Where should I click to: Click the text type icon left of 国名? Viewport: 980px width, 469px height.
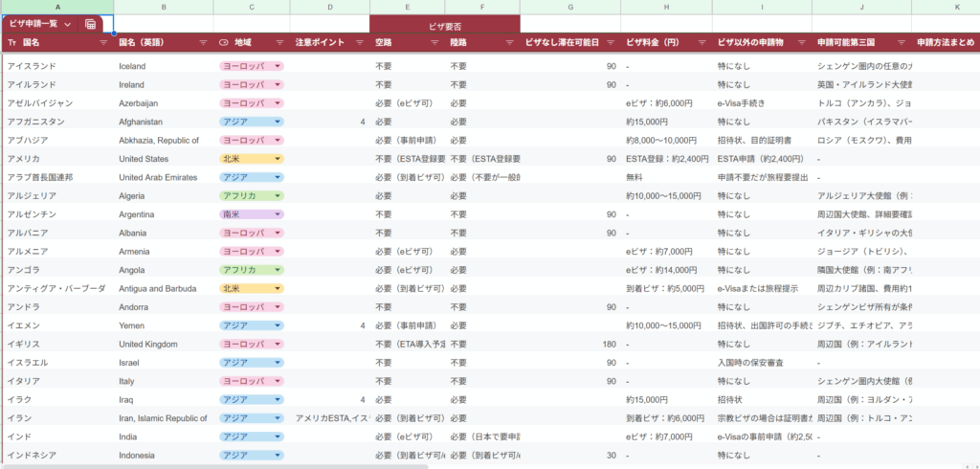tap(11, 43)
